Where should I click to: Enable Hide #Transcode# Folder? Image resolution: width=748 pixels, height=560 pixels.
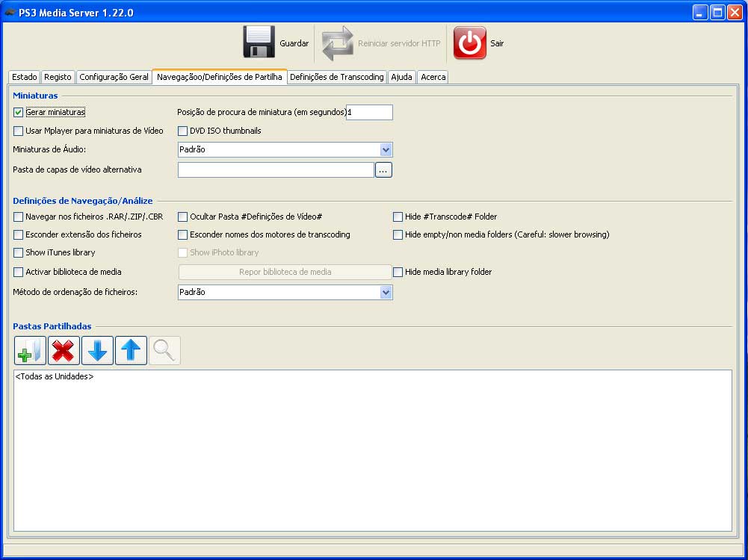point(398,217)
